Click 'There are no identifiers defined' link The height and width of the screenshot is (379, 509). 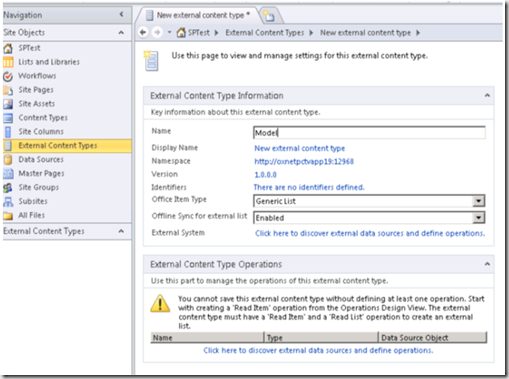(309, 187)
